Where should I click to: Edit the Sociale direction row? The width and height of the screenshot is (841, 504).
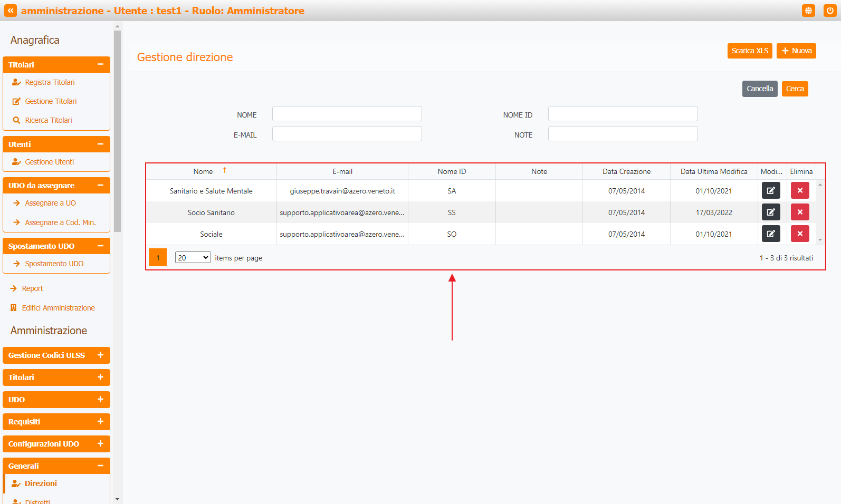[x=770, y=234]
